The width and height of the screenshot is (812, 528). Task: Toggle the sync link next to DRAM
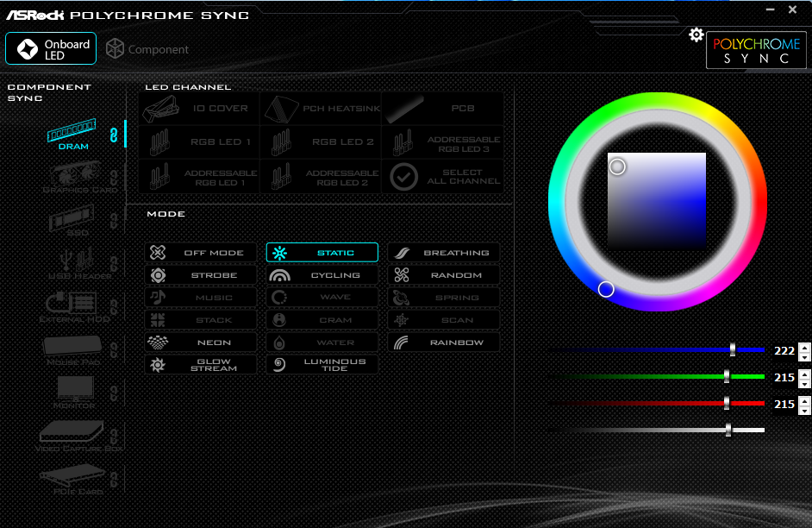(112, 134)
